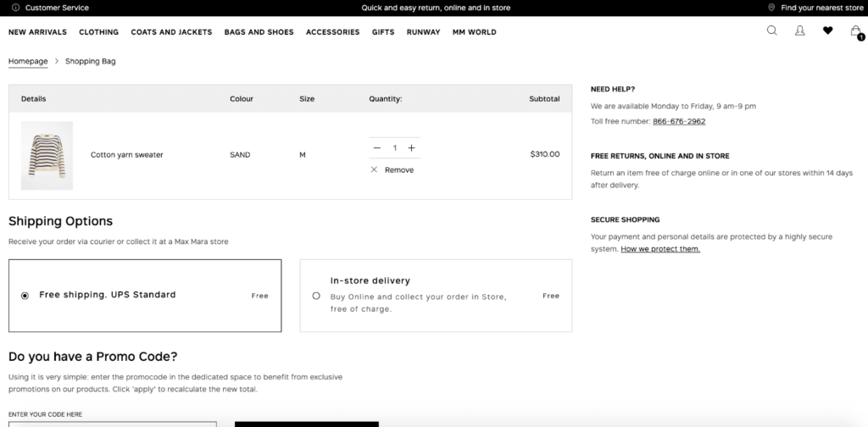Click Shopping Bag breadcrumb text
The image size is (868, 427).
coord(90,61)
